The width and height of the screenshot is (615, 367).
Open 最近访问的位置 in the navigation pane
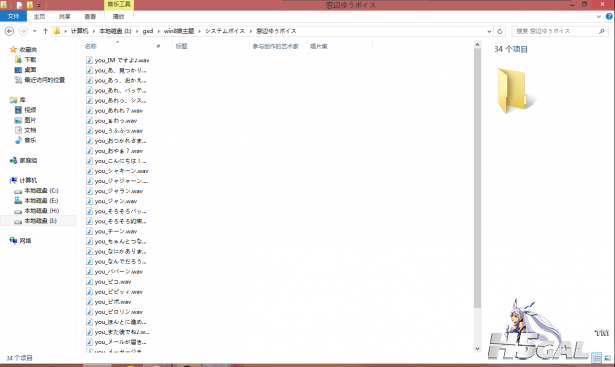pyautogui.click(x=44, y=80)
